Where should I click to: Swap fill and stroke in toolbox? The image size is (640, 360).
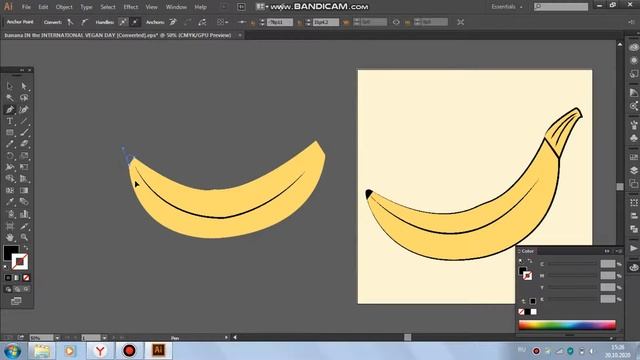[x=26, y=247]
